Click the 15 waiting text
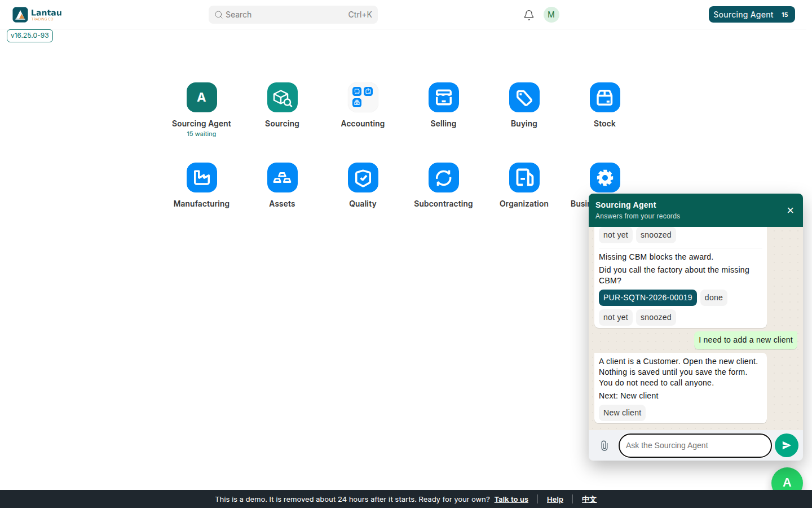 [x=201, y=134]
